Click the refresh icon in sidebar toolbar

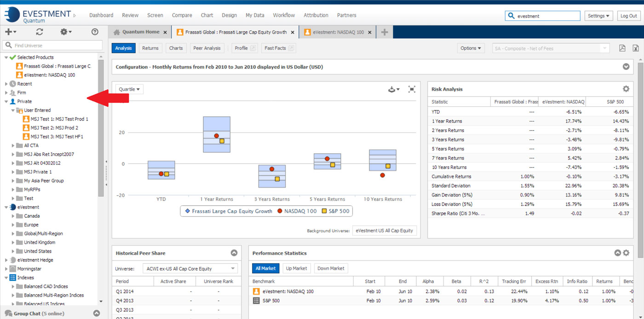(40, 32)
